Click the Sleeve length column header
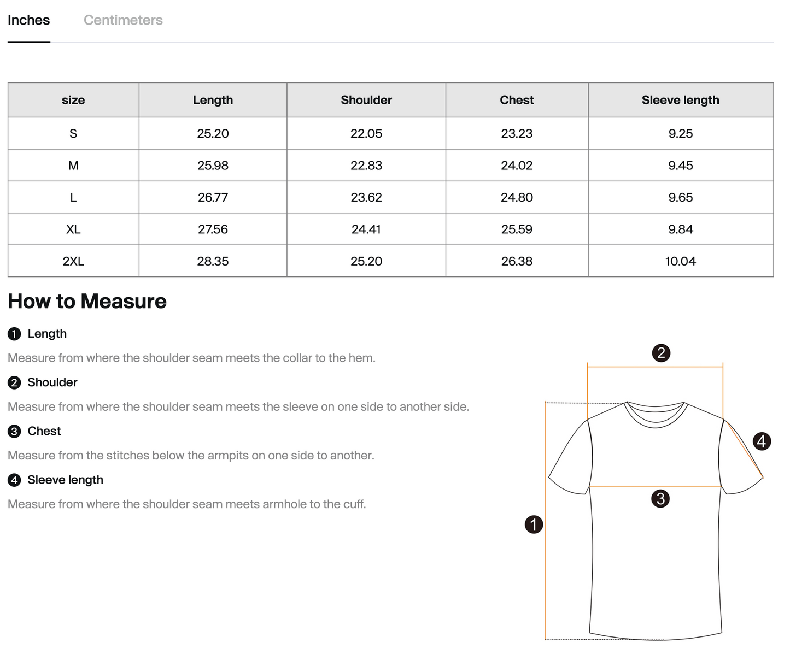 coord(680,100)
